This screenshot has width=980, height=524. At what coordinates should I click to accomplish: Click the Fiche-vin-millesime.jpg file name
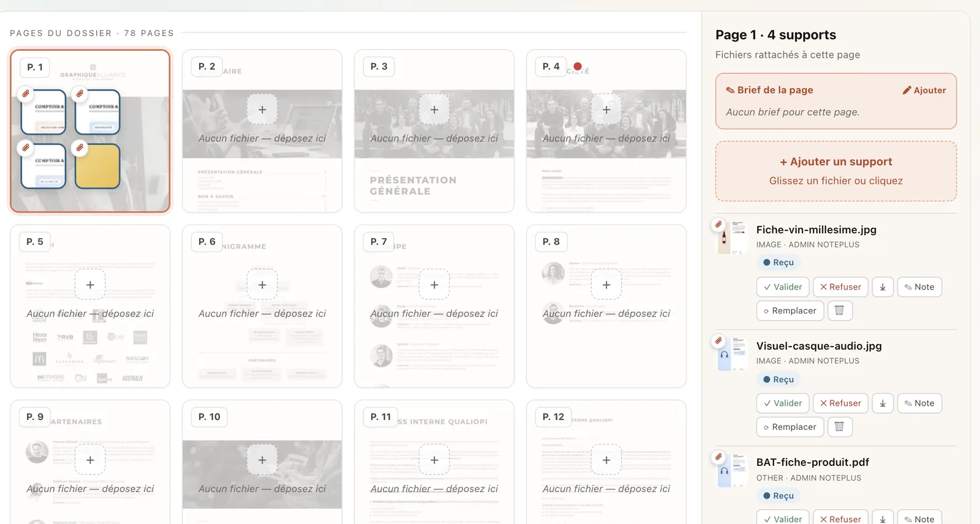tap(816, 230)
